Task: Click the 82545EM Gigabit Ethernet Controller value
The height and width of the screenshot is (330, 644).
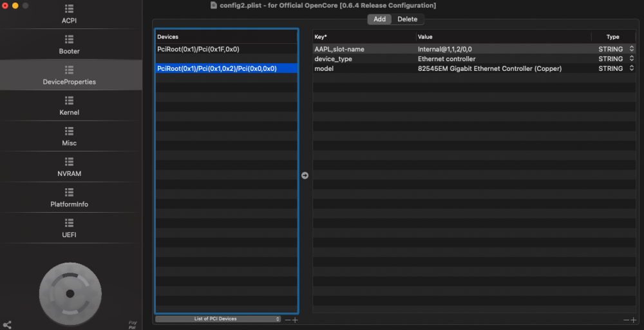Action: (489, 68)
